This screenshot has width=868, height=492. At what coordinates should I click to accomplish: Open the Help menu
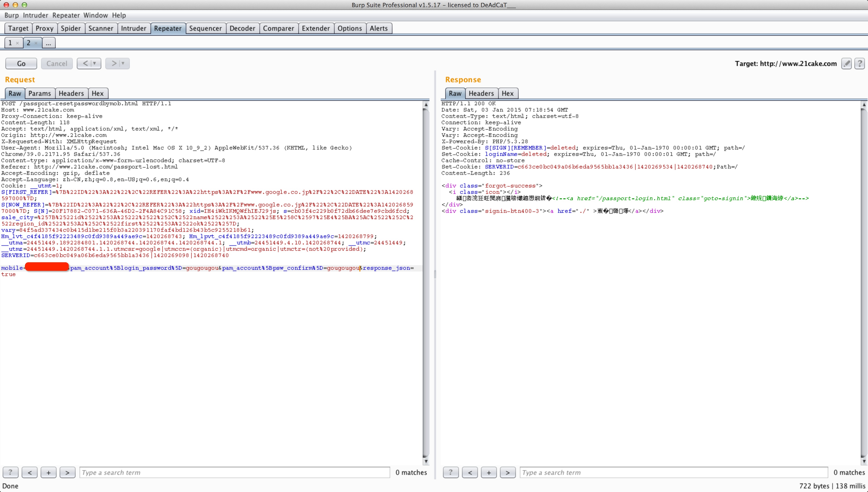coord(119,15)
